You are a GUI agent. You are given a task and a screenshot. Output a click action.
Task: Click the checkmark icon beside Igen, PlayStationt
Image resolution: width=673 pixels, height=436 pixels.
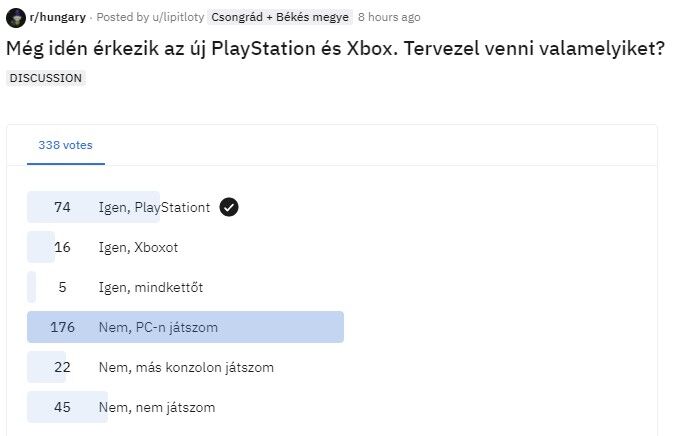[x=229, y=207]
